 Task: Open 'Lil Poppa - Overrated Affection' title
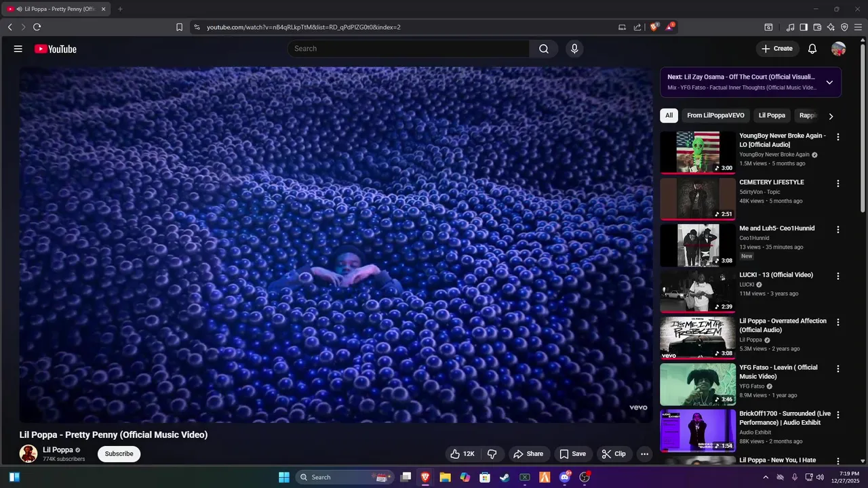(x=783, y=325)
